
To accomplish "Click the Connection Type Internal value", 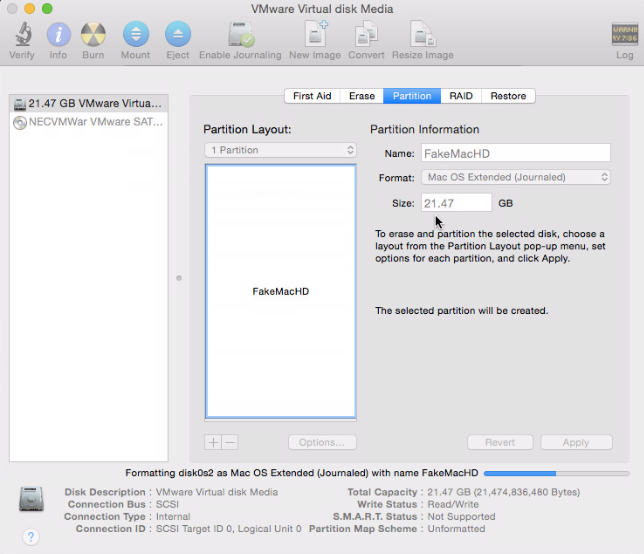I will [x=173, y=516].
